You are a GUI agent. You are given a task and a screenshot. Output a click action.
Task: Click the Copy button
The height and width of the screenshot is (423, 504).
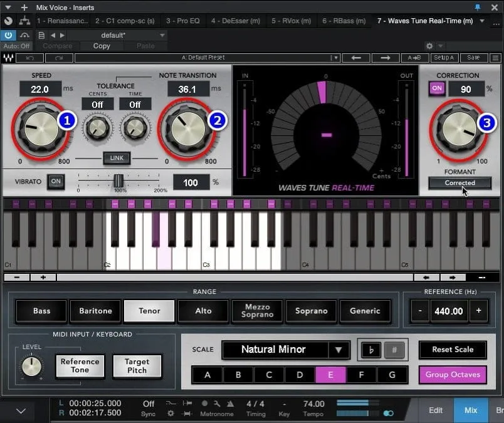[x=102, y=46]
